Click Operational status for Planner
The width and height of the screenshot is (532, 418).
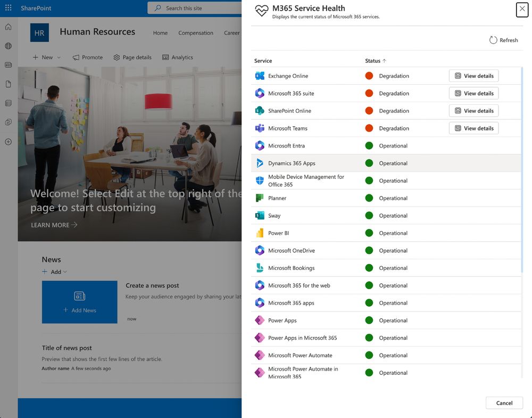(393, 198)
